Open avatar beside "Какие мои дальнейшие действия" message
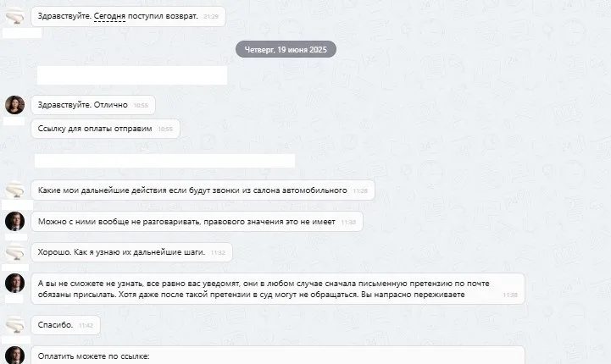The image size is (611, 364). point(14,190)
